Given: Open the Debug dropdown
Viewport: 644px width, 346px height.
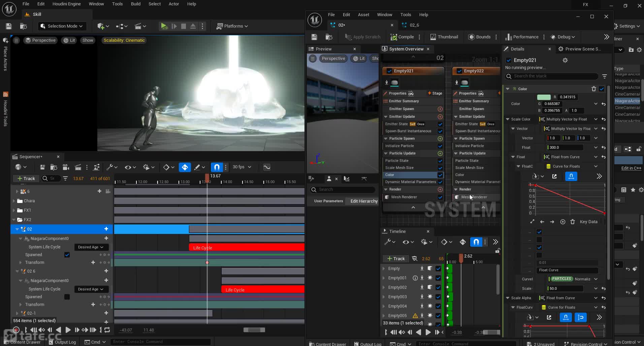Looking at the screenshot, I should [562, 37].
